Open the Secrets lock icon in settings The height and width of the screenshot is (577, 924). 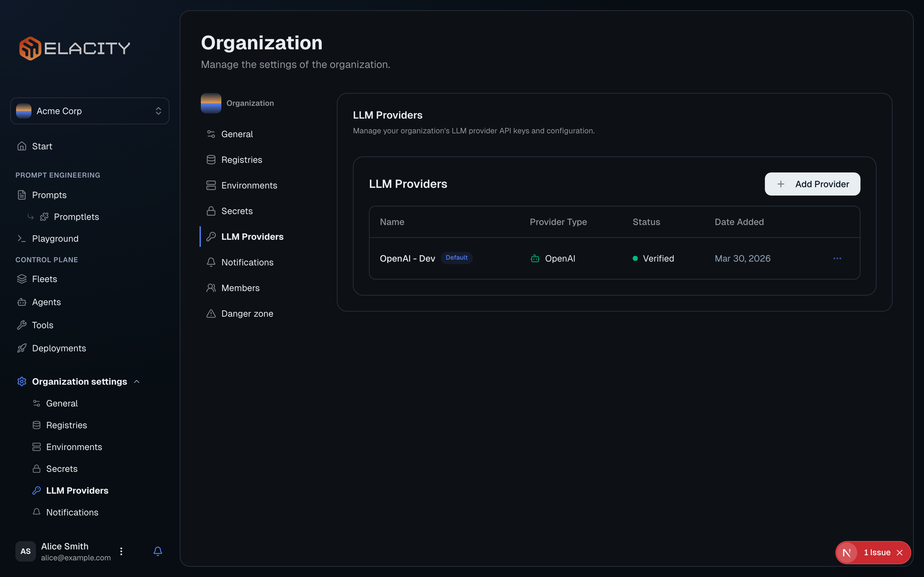coord(37,469)
